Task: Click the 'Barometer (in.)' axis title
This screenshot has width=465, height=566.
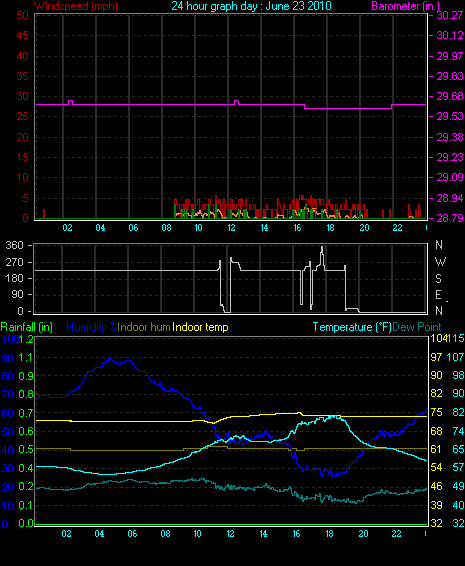Action: pyautogui.click(x=405, y=6)
